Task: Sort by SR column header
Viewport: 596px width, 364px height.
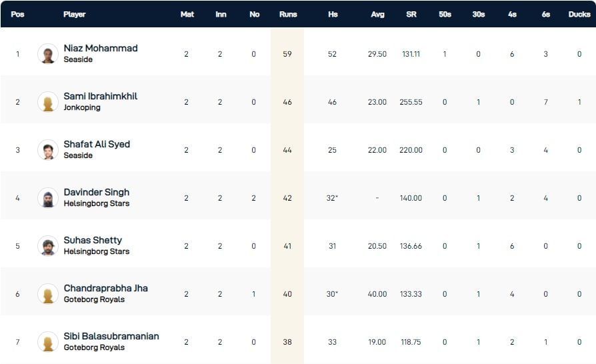Action: (411, 14)
